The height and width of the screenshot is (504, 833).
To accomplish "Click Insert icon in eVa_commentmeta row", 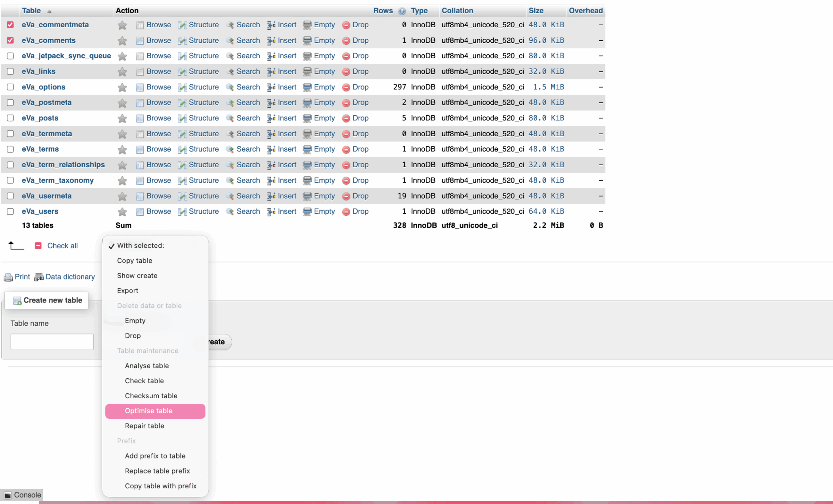I will pyautogui.click(x=271, y=25).
